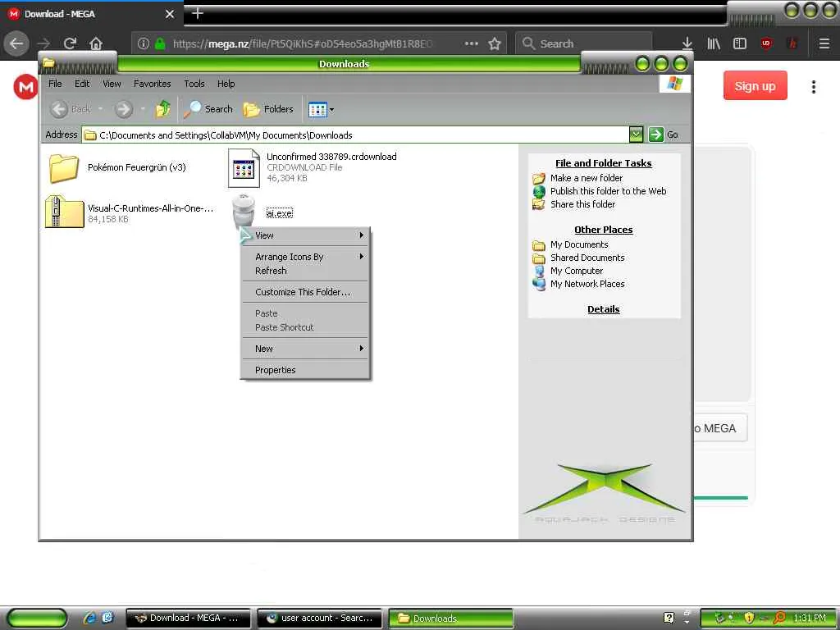
Task: Click the red Sign up button
Action: 755,85
